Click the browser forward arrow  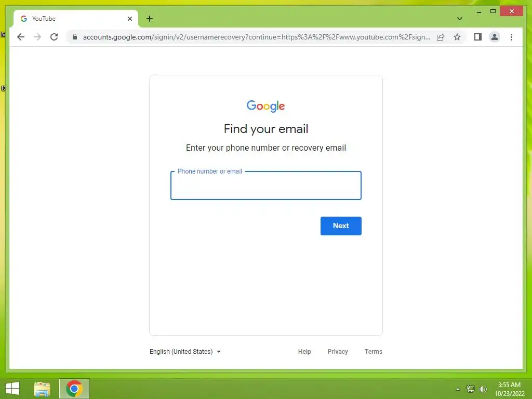click(37, 37)
